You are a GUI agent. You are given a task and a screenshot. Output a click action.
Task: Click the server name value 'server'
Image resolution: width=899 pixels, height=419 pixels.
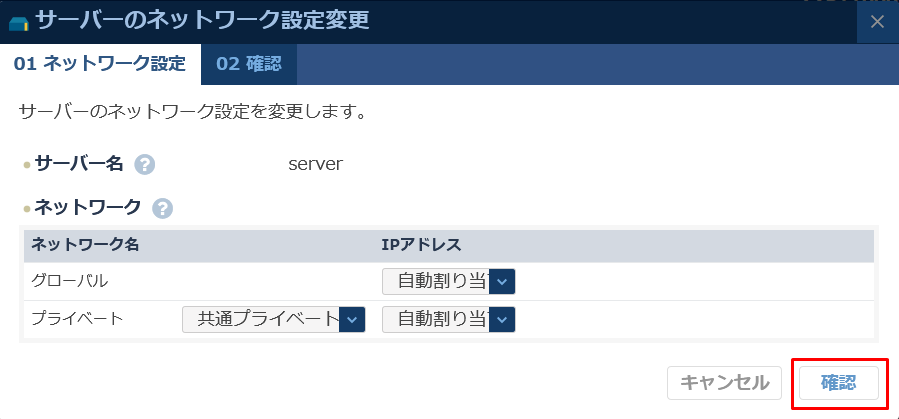click(x=315, y=165)
